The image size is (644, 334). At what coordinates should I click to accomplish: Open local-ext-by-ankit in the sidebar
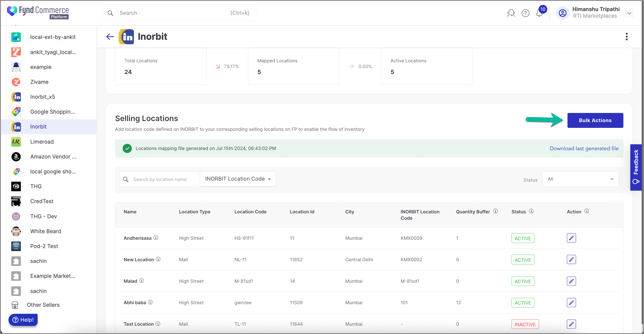49,37
